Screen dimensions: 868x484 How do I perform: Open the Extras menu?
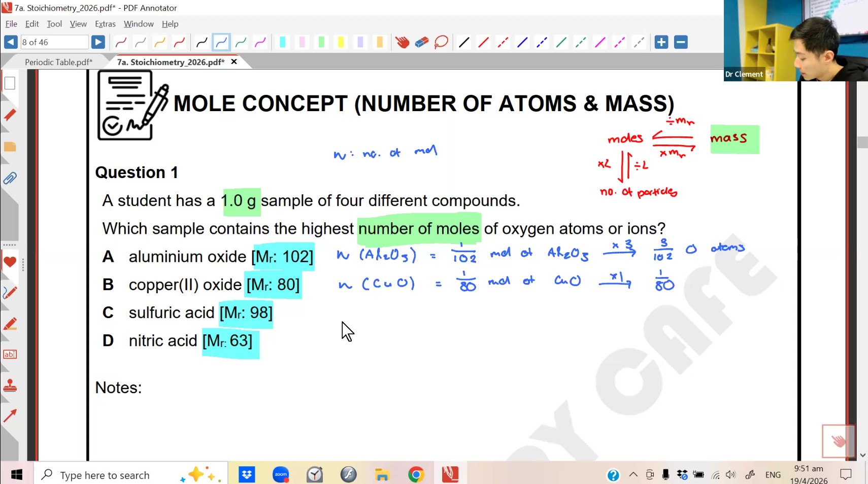click(105, 24)
